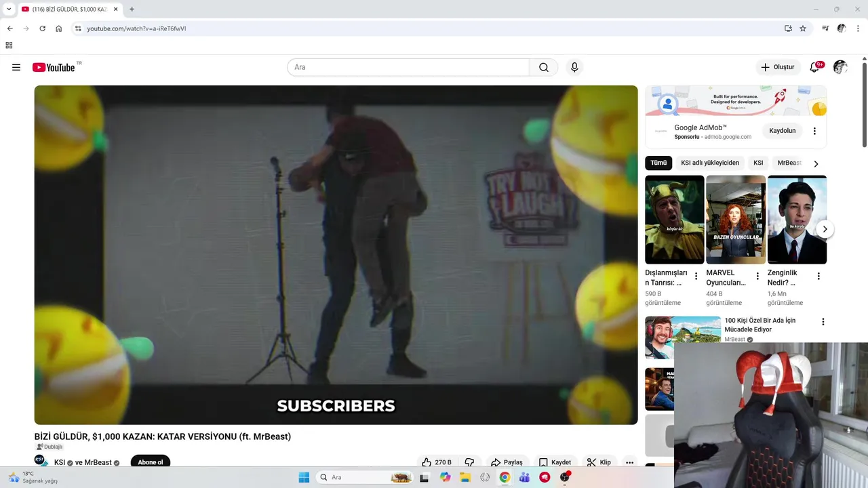Start voice search with the microphone icon

coord(574,67)
